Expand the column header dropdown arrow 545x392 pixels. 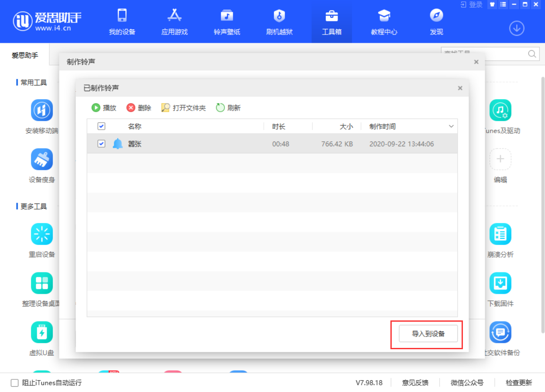click(x=451, y=127)
